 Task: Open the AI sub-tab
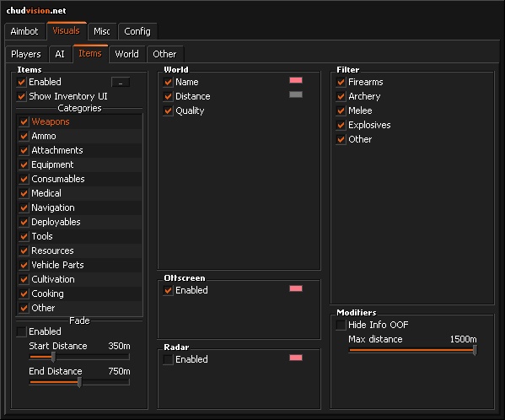coord(60,54)
